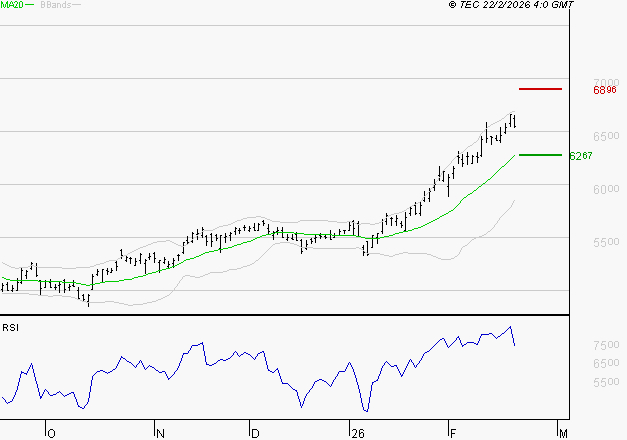627x440 pixels.
Task: Click the BBands legend label
Action: pyautogui.click(x=56, y=5)
